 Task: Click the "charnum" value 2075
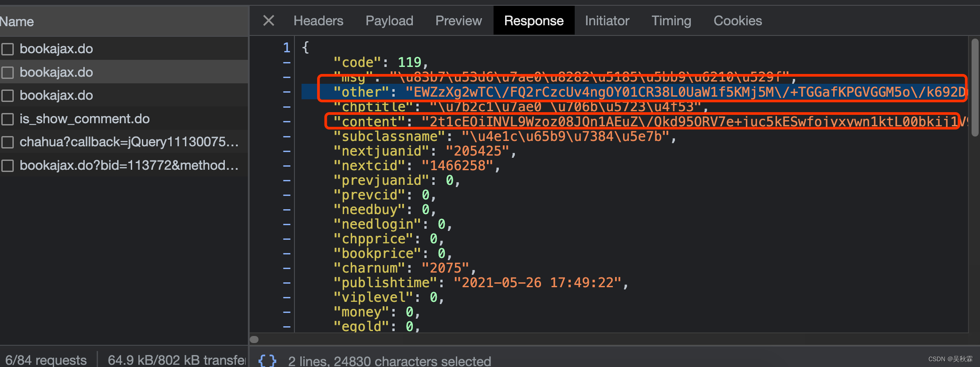[x=445, y=268]
